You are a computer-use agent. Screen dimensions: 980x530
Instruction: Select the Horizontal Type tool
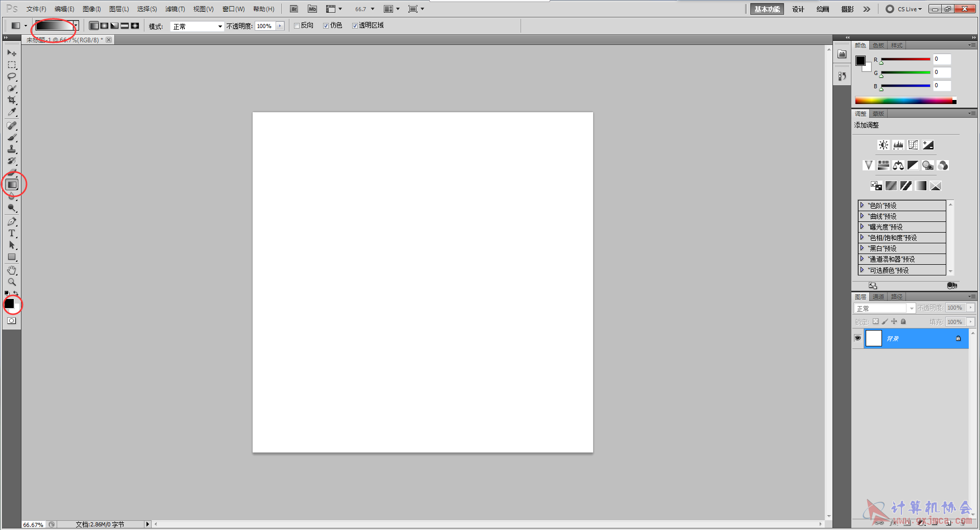12,233
